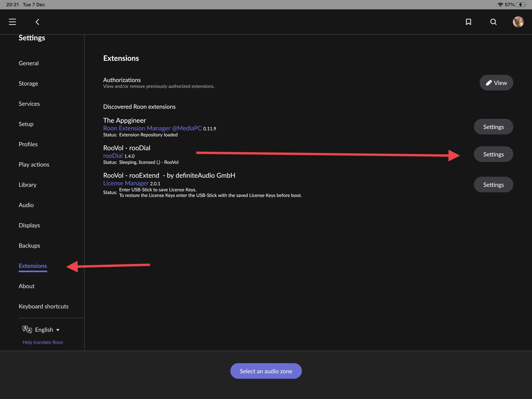Click the rooDial extension name link
532x399 pixels.
click(113, 155)
